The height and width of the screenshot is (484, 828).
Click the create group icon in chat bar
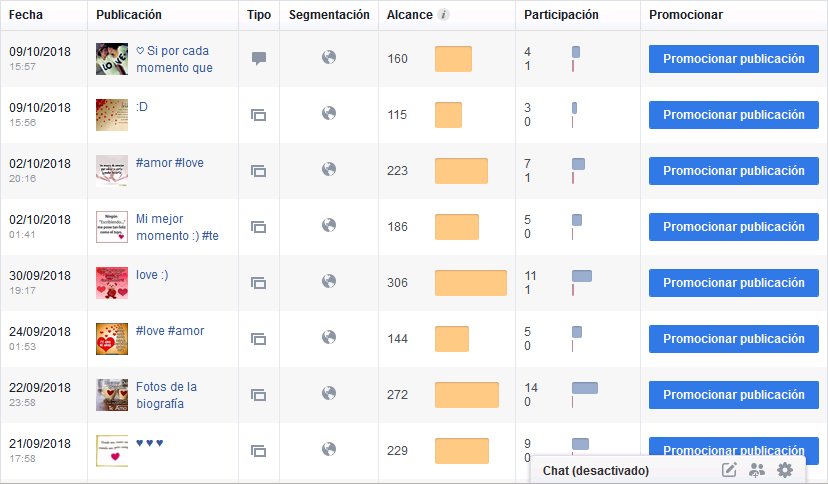point(757,470)
